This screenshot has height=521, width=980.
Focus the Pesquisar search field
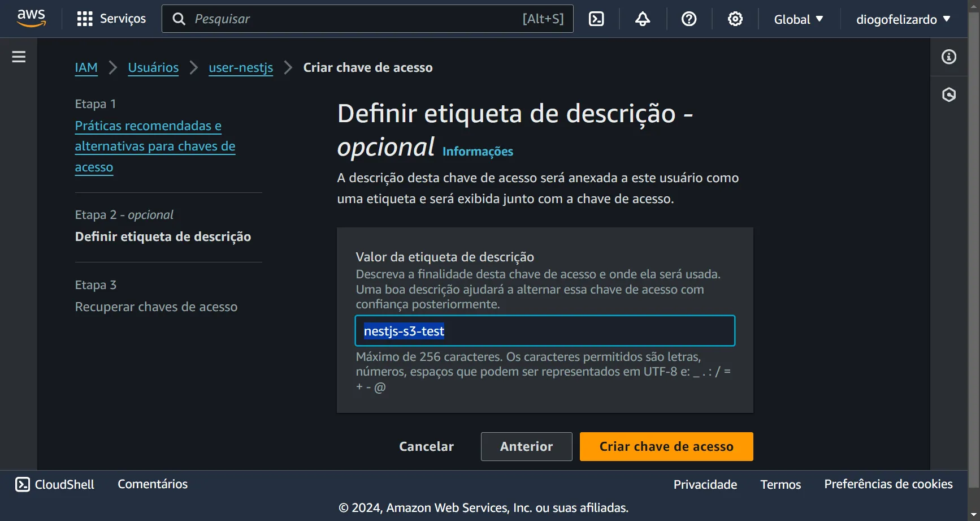point(367,19)
